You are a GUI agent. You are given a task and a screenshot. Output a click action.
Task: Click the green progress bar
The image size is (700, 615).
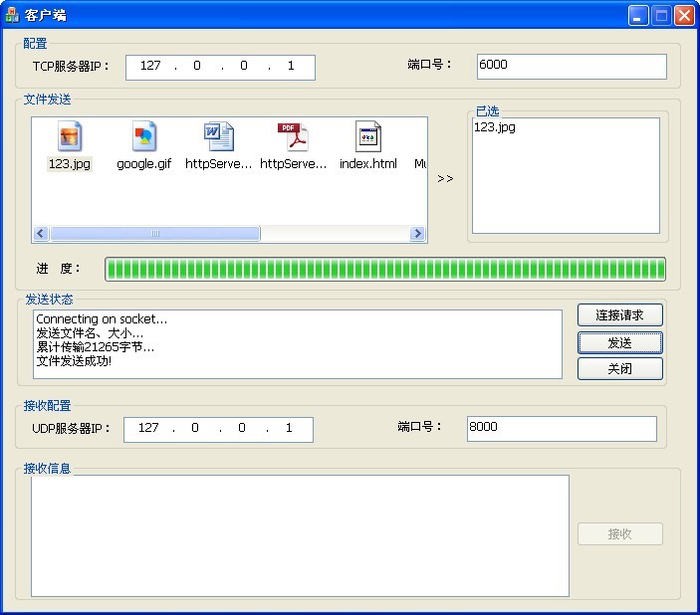coord(385,269)
